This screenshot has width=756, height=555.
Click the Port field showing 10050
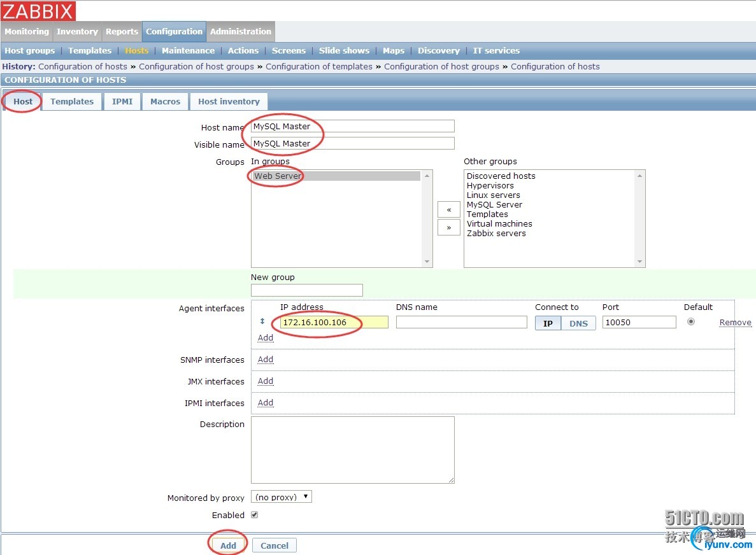click(x=639, y=322)
